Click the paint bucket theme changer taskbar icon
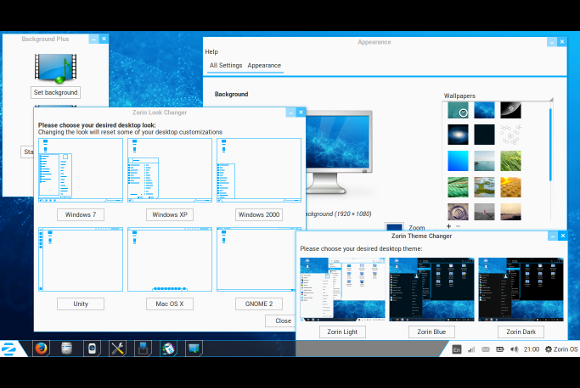 click(x=168, y=348)
